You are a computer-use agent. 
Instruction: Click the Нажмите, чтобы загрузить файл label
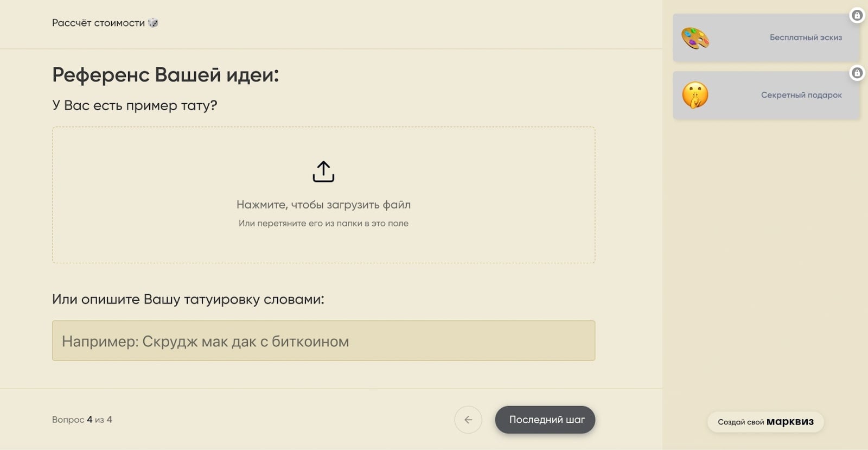pyautogui.click(x=323, y=204)
